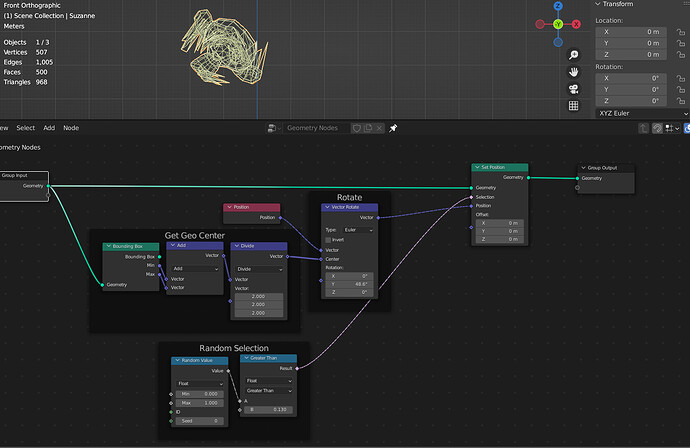Click the red X axis gizmo ball
This screenshot has height=448, width=690.
(576, 24)
